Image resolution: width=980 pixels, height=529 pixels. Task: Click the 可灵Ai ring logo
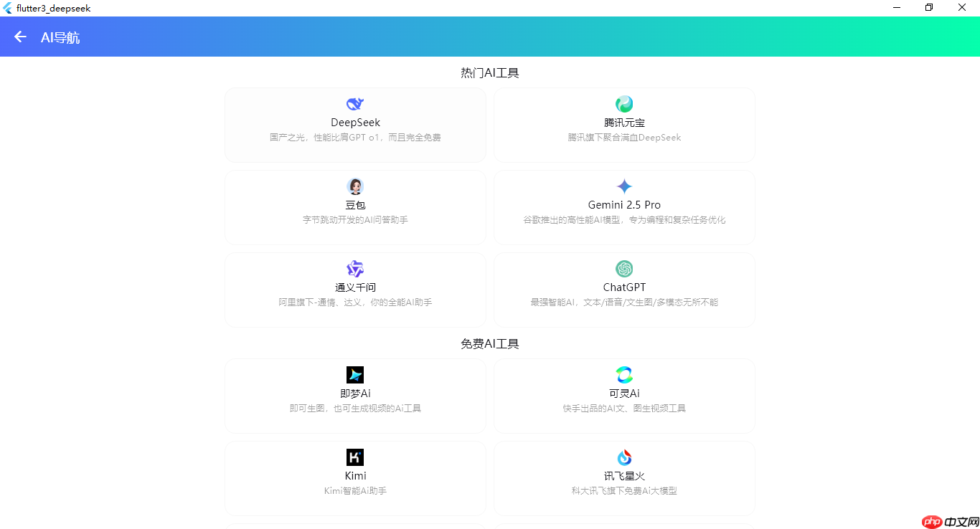tap(624, 375)
